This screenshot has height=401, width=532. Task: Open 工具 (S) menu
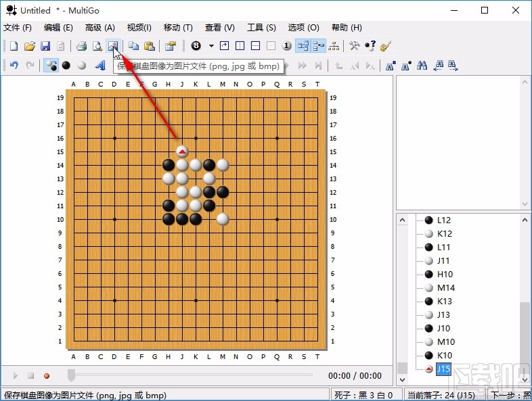pos(261,28)
